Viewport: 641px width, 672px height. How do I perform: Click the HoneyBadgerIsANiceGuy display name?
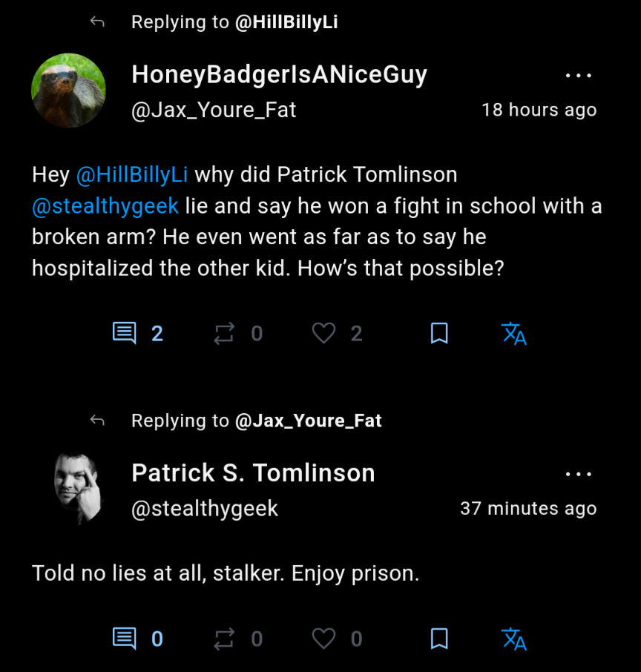(279, 75)
